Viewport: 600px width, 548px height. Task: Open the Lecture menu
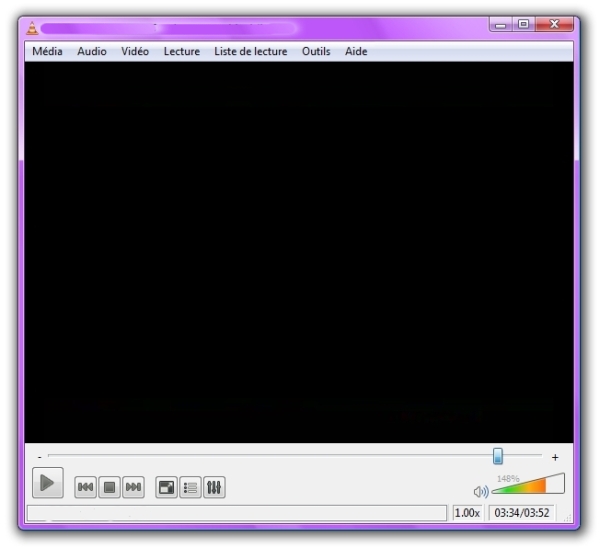click(x=182, y=51)
